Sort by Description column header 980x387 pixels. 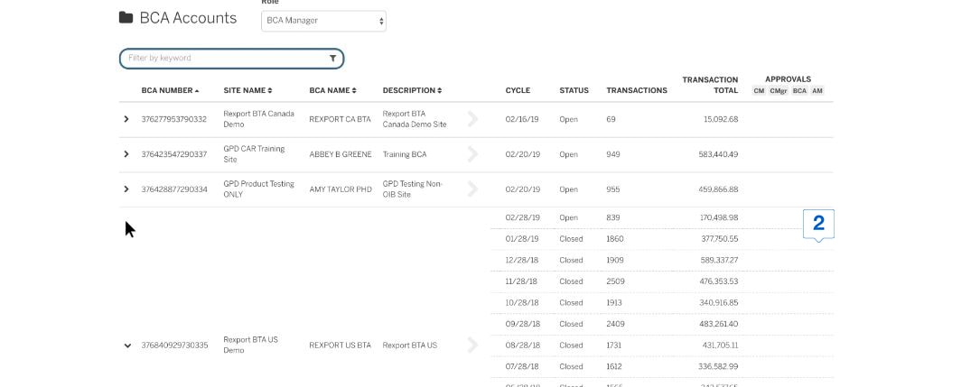412,91
